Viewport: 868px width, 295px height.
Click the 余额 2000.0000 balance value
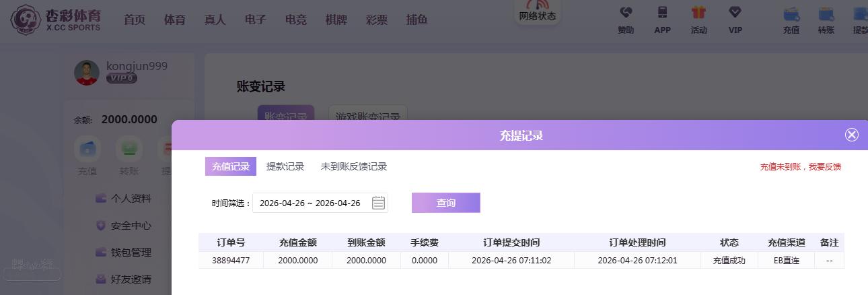coord(129,120)
